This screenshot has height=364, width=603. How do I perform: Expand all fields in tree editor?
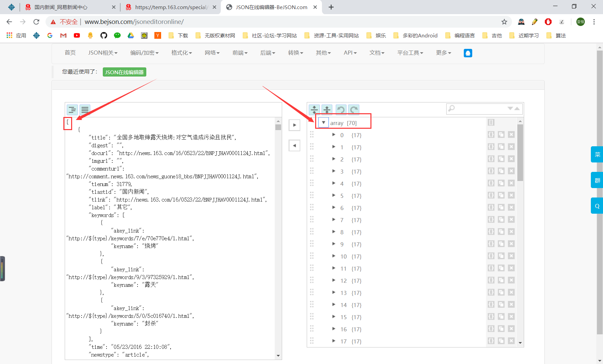[x=314, y=110]
